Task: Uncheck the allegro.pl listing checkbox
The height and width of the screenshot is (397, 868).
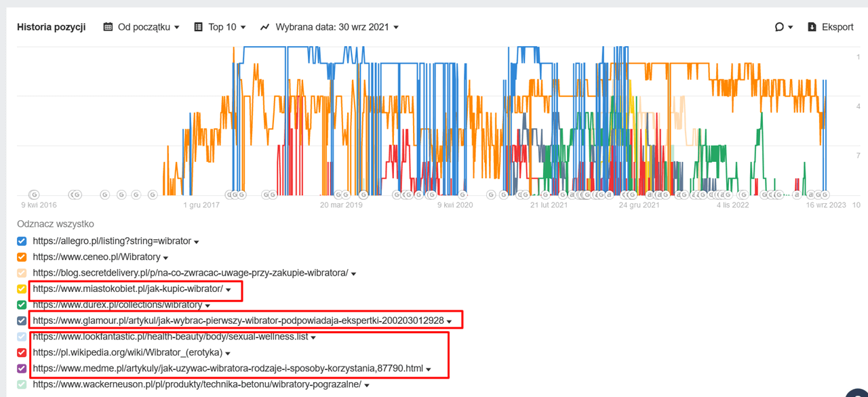Action: tap(22, 241)
